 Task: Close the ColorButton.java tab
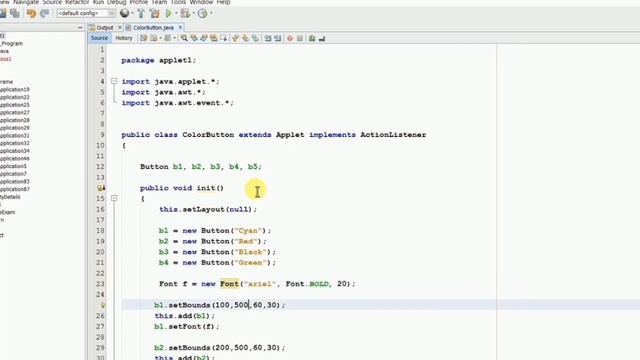click(x=180, y=28)
